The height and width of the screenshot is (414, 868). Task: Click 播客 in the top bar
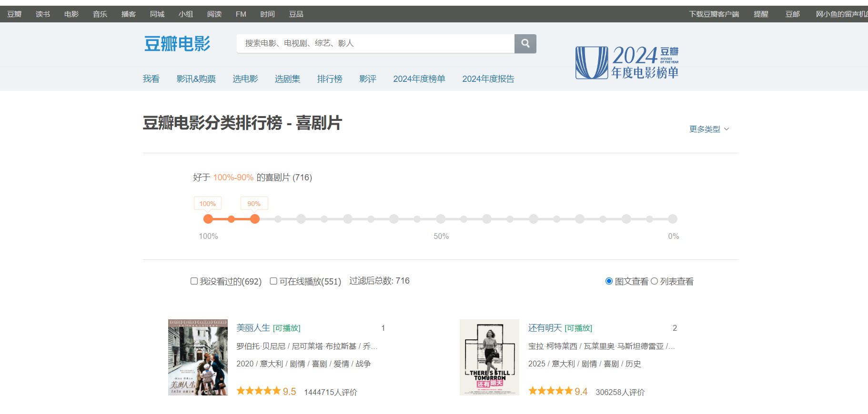tap(129, 14)
